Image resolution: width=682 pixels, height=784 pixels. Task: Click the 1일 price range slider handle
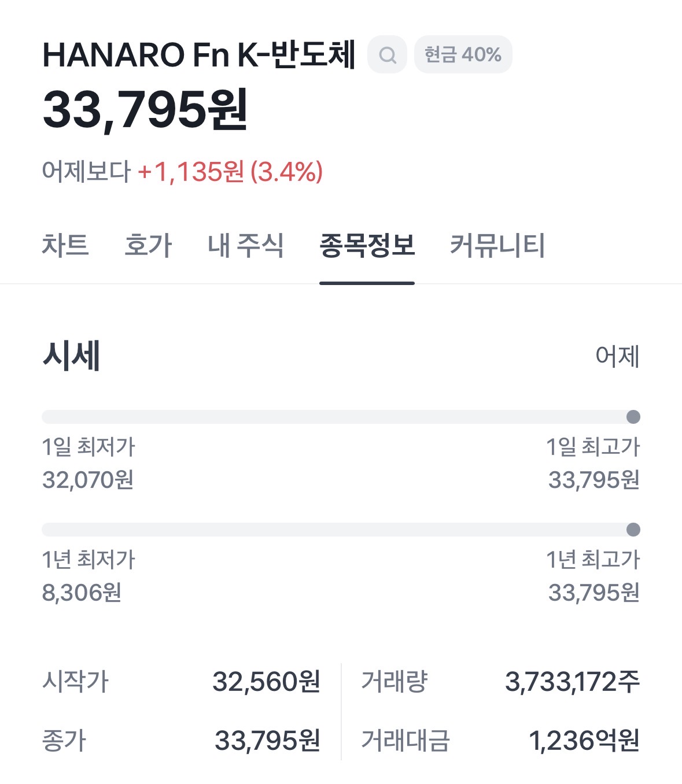(x=633, y=417)
